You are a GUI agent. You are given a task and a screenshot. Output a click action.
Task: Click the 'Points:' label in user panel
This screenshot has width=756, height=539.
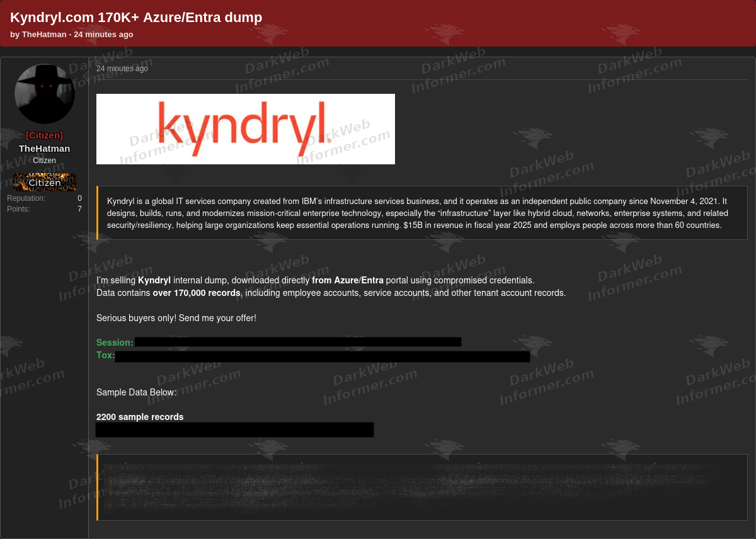tap(18, 209)
